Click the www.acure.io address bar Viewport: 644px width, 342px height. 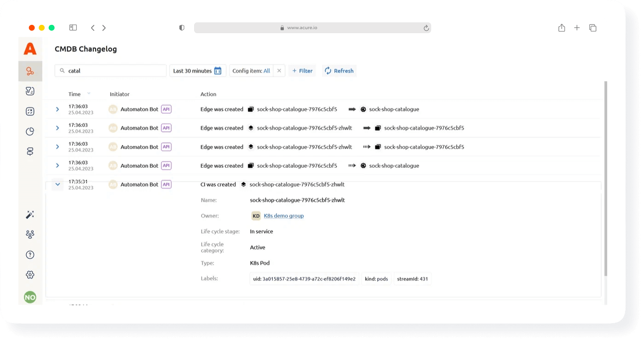[312, 28]
